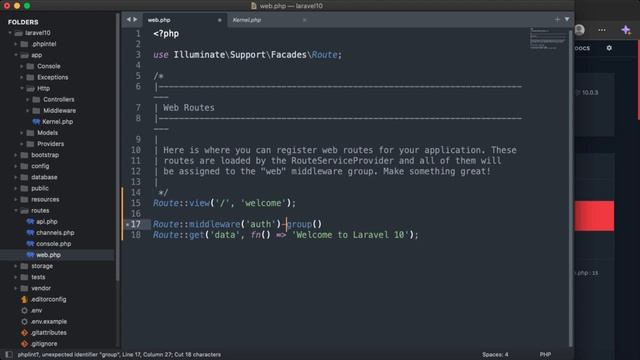Switch to the Kernel.php tab
Viewport: 640px width, 360px height.
click(x=247, y=20)
